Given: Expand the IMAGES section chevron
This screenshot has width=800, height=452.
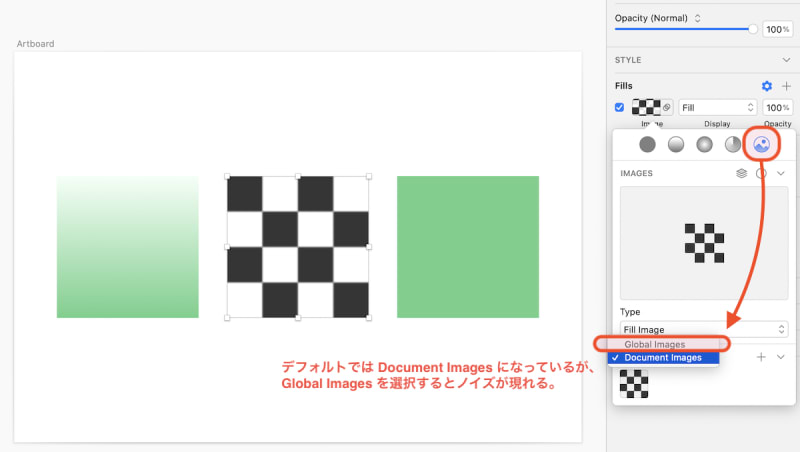Looking at the screenshot, I should click(x=781, y=173).
